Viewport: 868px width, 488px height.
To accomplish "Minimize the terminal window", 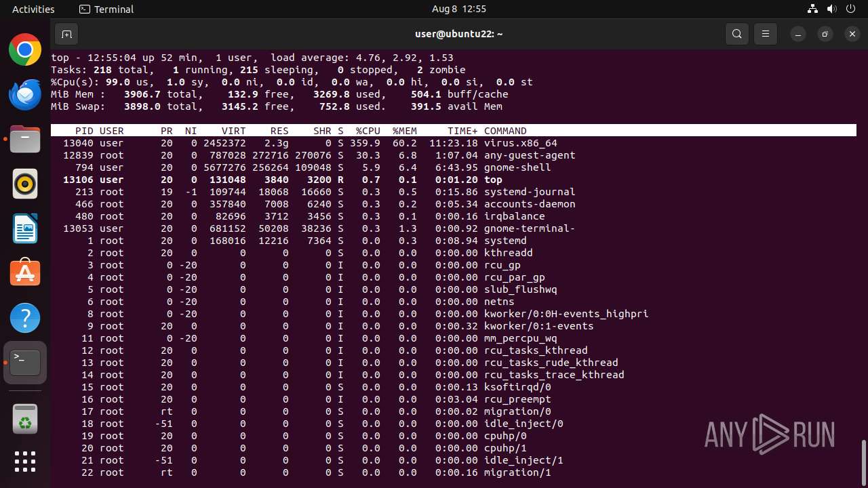I will (x=799, y=34).
